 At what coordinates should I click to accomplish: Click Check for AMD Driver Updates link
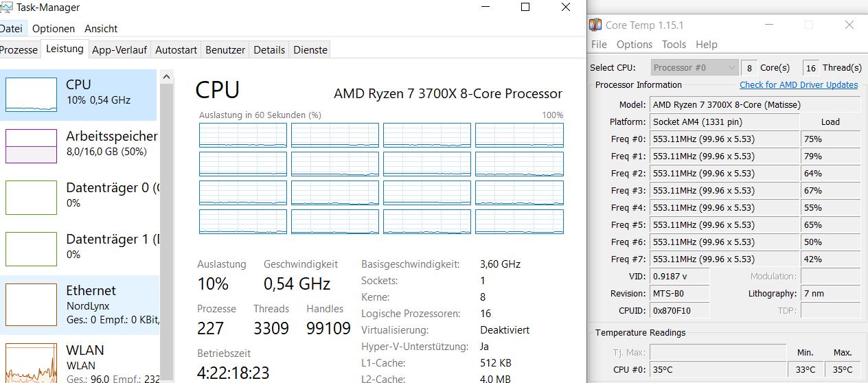(x=799, y=85)
